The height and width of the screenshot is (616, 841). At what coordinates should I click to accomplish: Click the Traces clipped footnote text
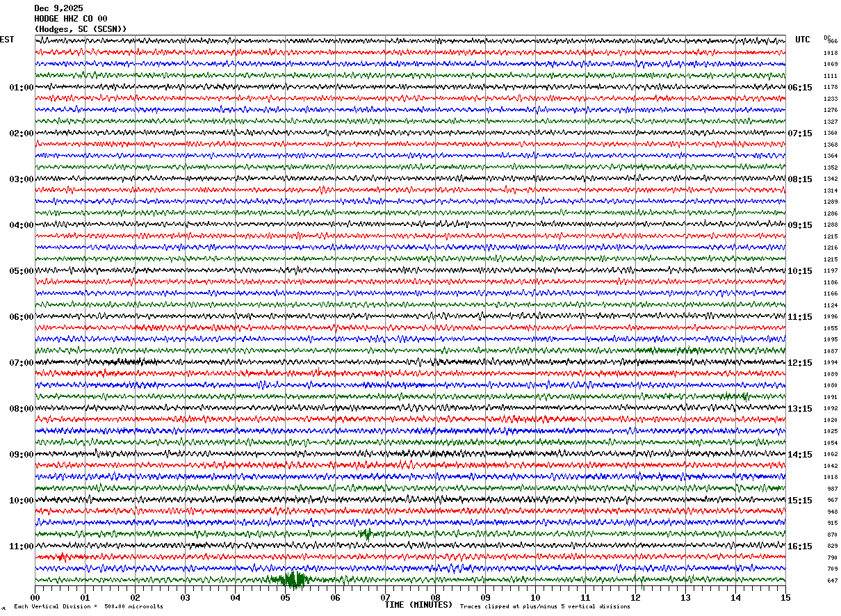(x=545, y=607)
